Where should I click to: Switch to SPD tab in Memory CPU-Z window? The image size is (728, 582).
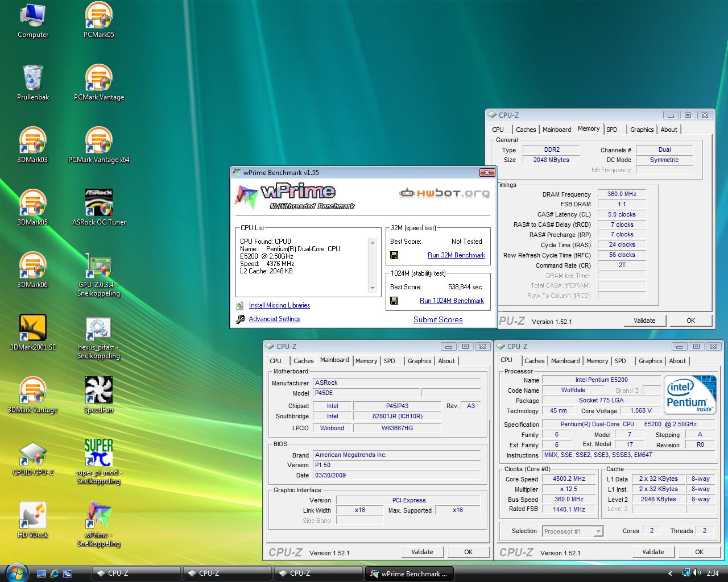pyautogui.click(x=612, y=130)
